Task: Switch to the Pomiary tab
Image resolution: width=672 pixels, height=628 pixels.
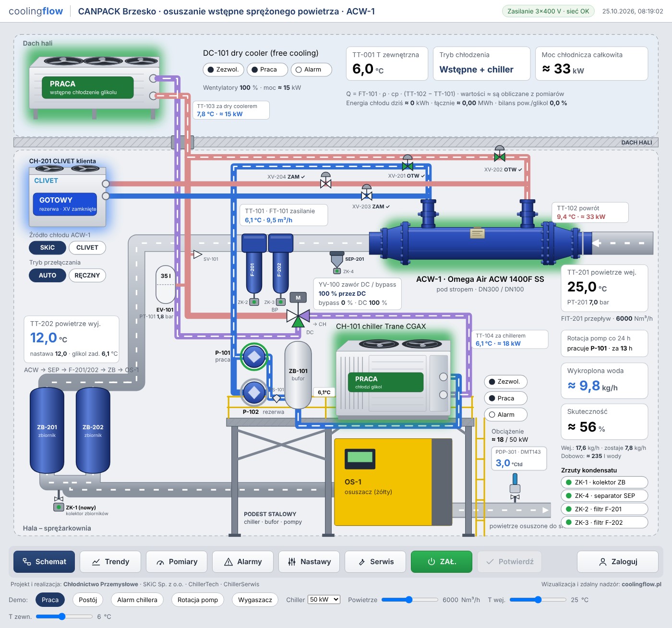Action: tap(177, 562)
